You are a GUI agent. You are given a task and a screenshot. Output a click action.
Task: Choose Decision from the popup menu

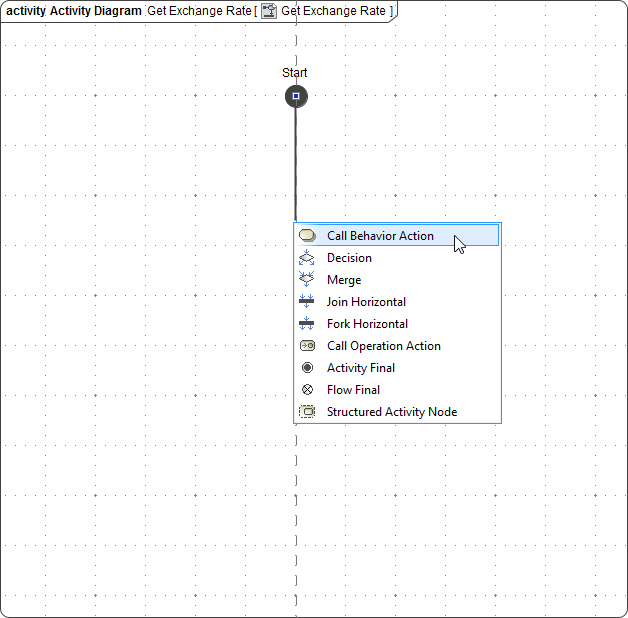349,258
